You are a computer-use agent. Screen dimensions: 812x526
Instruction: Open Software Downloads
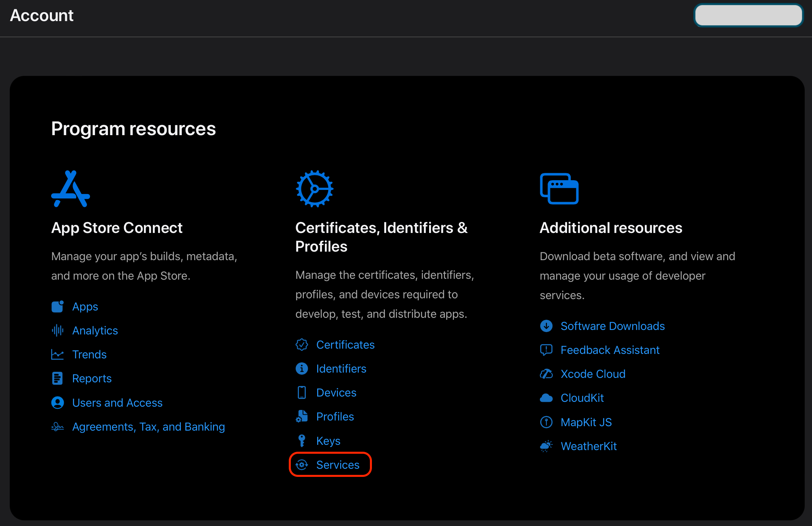[x=612, y=326]
